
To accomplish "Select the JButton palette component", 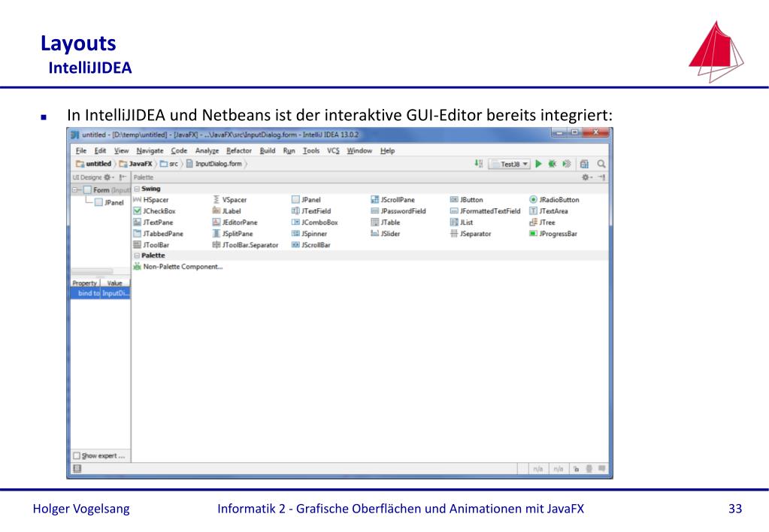I will point(466,200).
